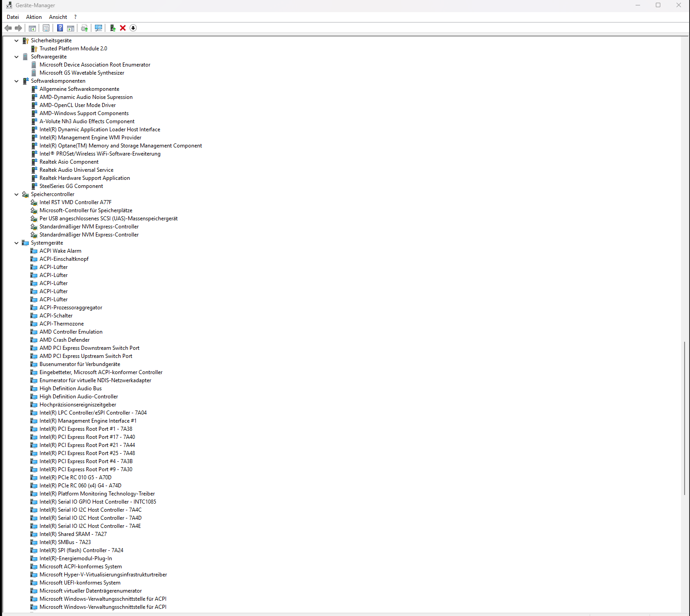The height and width of the screenshot is (616, 690).
Task: Click the AMD Crash Defender device icon
Action: pyautogui.click(x=34, y=340)
